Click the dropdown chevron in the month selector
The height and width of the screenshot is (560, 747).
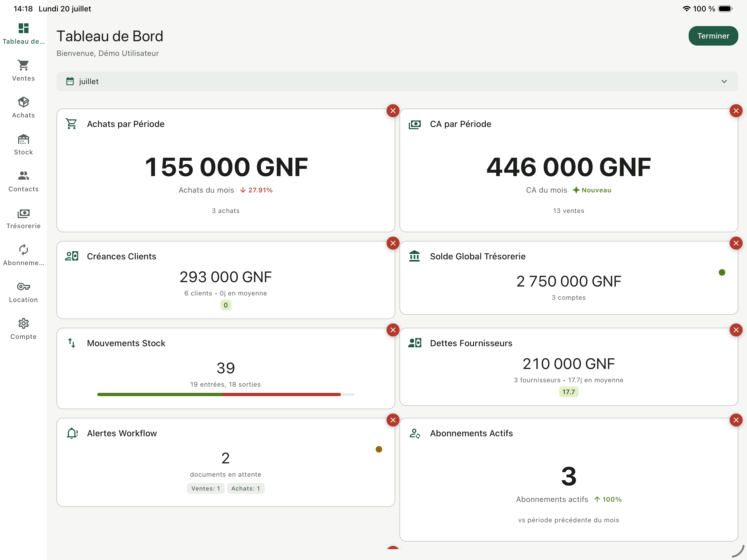click(x=724, y=81)
